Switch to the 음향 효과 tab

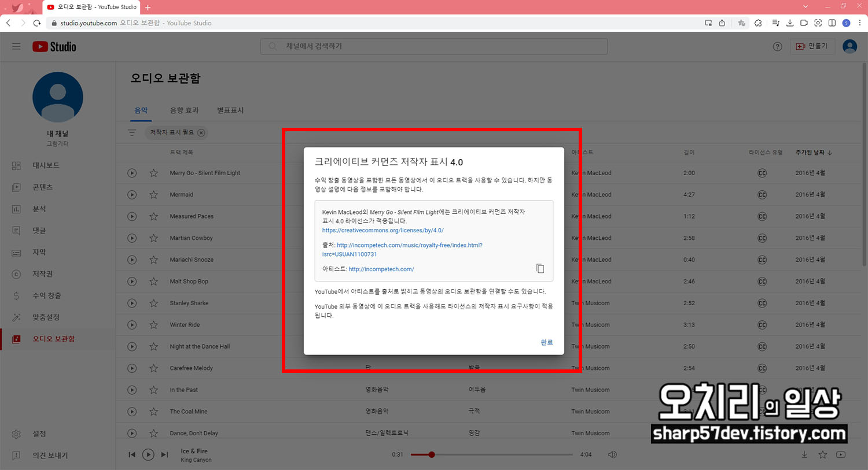tap(184, 110)
